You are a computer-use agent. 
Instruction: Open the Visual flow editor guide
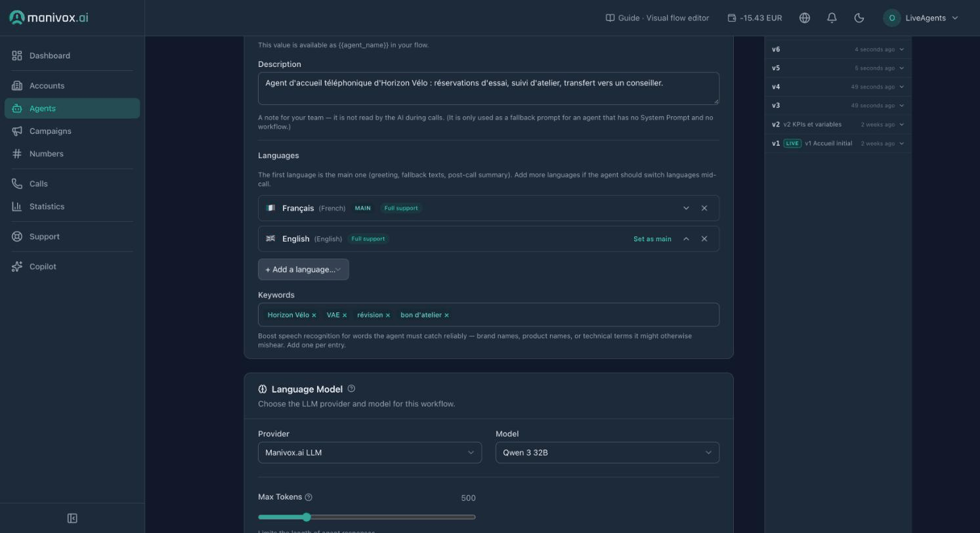[657, 18]
